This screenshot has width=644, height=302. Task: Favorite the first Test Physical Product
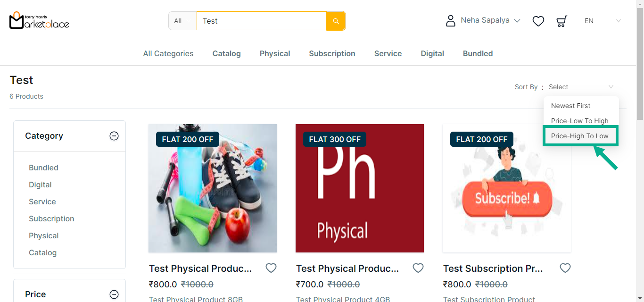[271, 268]
